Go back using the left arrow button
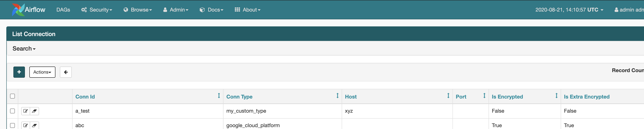Image resolution: width=644 pixels, height=129 pixels. (66, 72)
